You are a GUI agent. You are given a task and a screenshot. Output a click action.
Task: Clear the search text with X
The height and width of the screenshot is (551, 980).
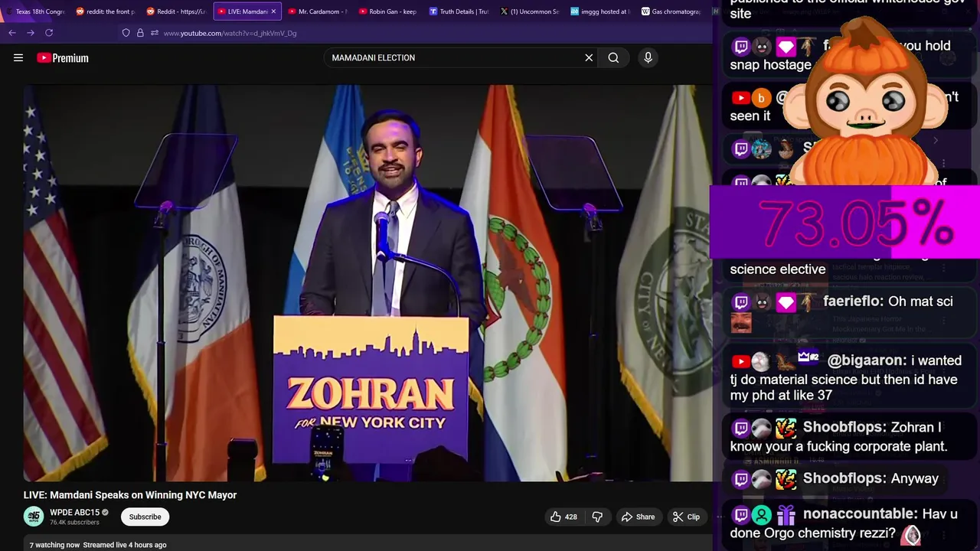[x=589, y=57]
